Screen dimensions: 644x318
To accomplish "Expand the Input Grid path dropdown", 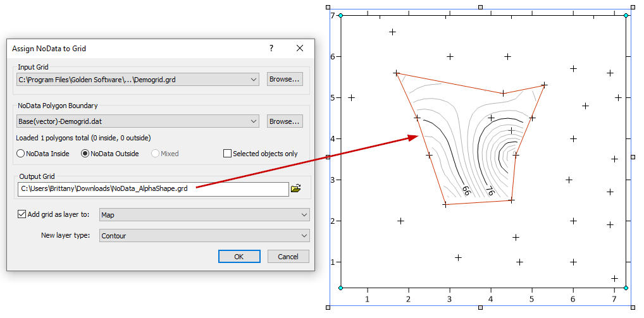I will tap(254, 80).
